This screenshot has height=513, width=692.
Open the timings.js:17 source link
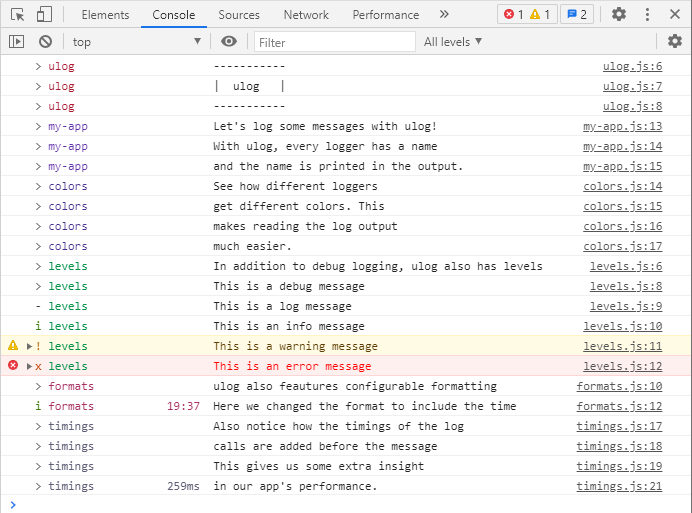619,426
